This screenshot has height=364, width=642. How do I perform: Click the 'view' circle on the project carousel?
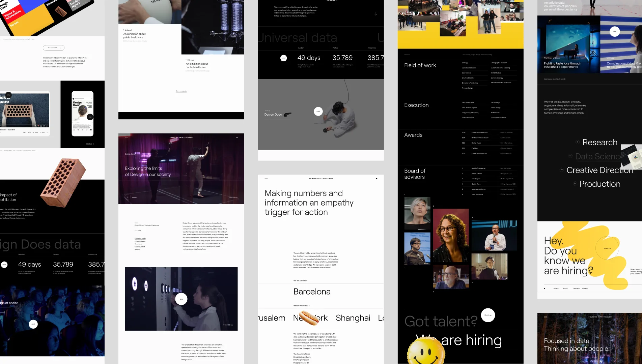click(615, 31)
